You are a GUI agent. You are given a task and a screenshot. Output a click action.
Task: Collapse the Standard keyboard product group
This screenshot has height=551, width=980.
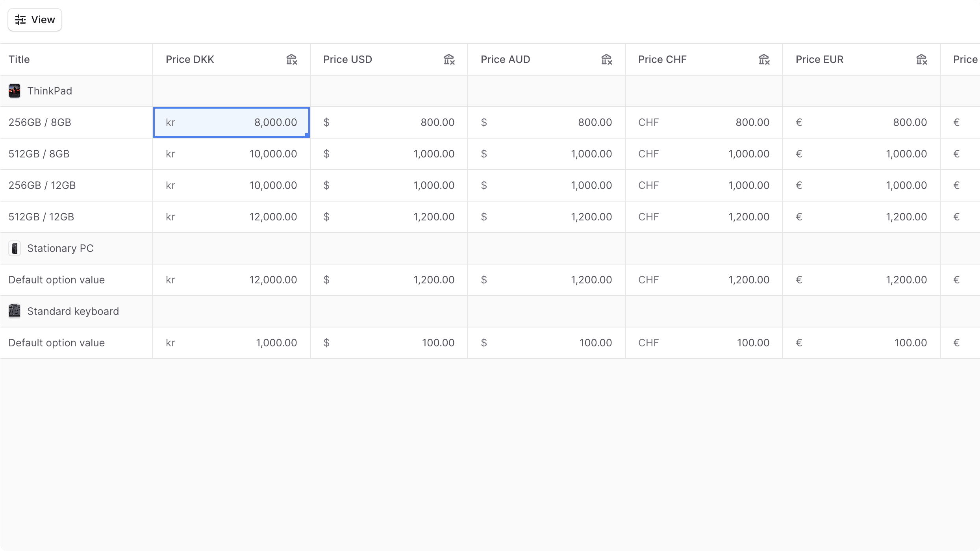click(72, 311)
